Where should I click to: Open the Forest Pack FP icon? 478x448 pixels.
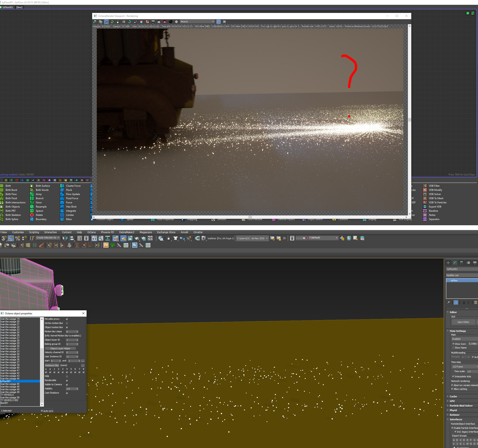pyautogui.click(x=106, y=245)
